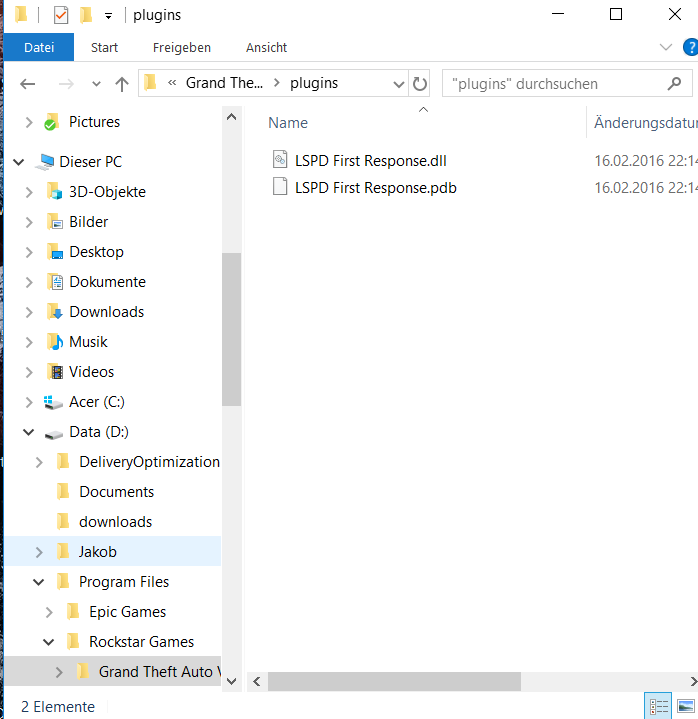Select the Jakob folder

pyautogui.click(x=98, y=552)
